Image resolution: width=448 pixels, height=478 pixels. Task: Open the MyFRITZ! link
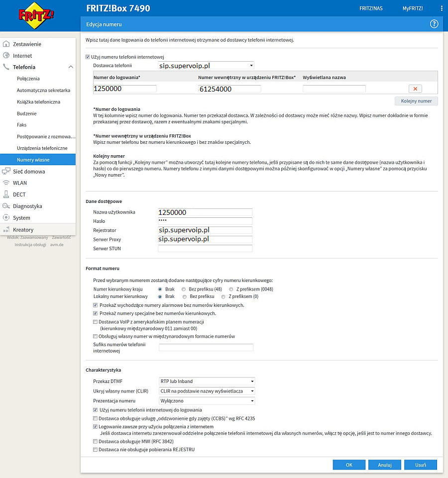pos(413,8)
